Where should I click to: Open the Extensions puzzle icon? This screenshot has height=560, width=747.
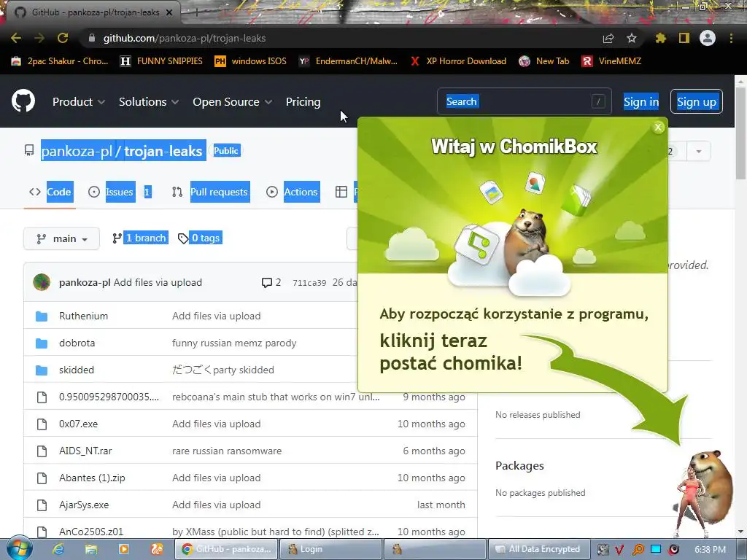coord(660,38)
